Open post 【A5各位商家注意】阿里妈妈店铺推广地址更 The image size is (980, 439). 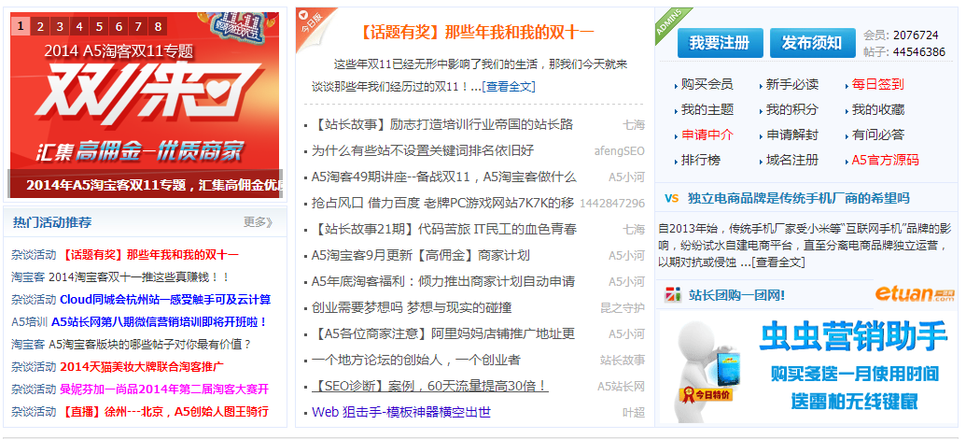[x=443, y=333]
